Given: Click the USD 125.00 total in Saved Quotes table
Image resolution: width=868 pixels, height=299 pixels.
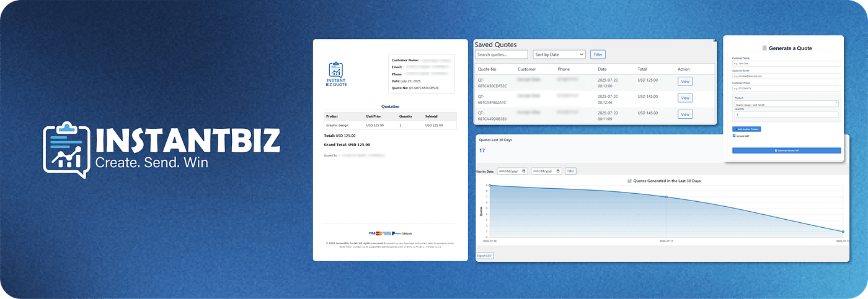Looking at the screenshot, I should click(648, 80).
